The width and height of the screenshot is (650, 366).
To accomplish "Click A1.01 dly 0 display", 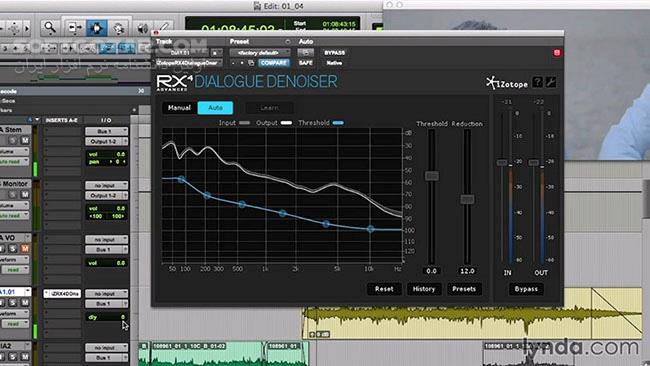I will click(107, 317).
